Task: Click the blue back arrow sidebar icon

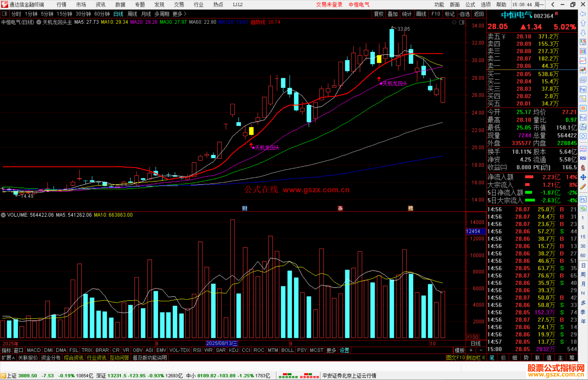Action: 583,14
